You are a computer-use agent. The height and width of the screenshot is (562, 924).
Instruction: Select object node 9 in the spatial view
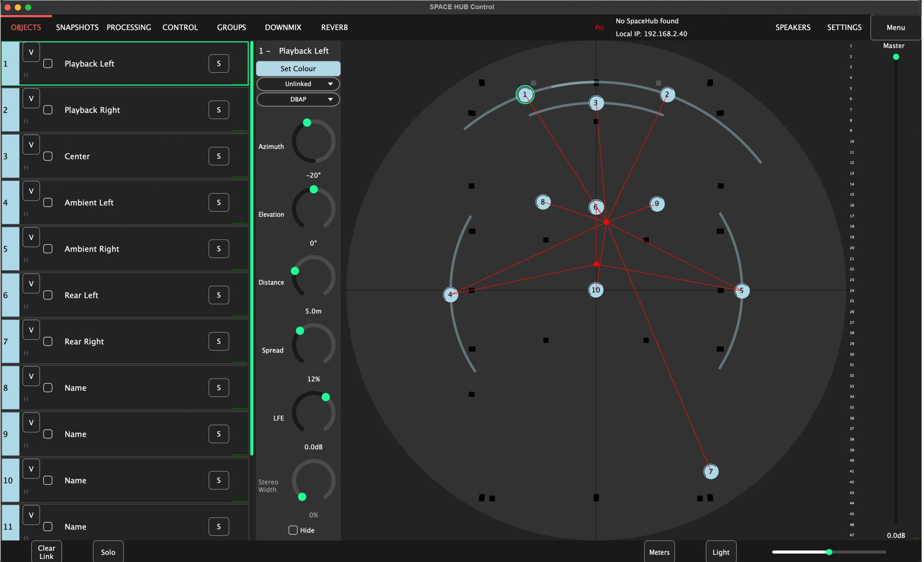tap(657, 204)
